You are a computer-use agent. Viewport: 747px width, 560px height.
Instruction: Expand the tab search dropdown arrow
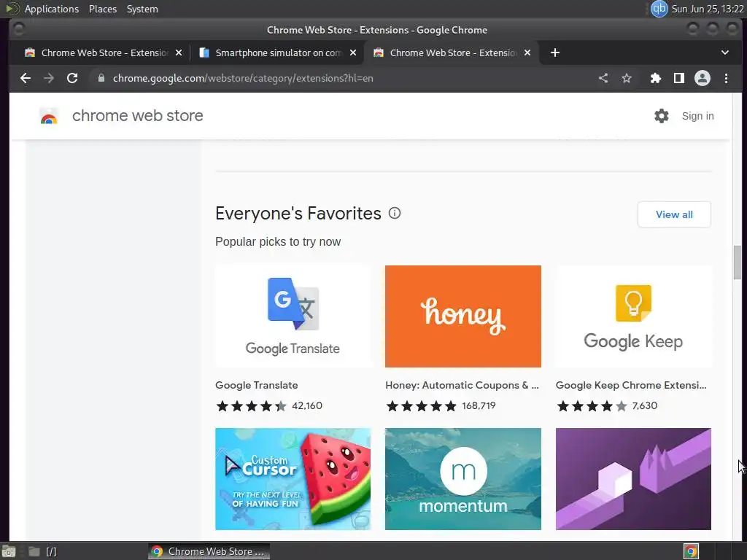724,52
